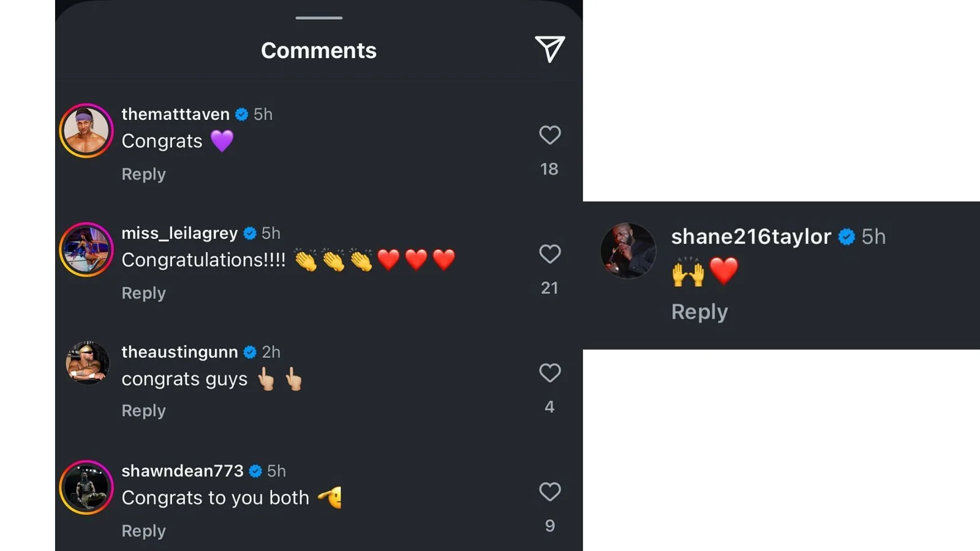The height and width of the screenshot is (551, 980).
Task: Like theaustingunn's congrats guys comment
Action: [549, 372]
